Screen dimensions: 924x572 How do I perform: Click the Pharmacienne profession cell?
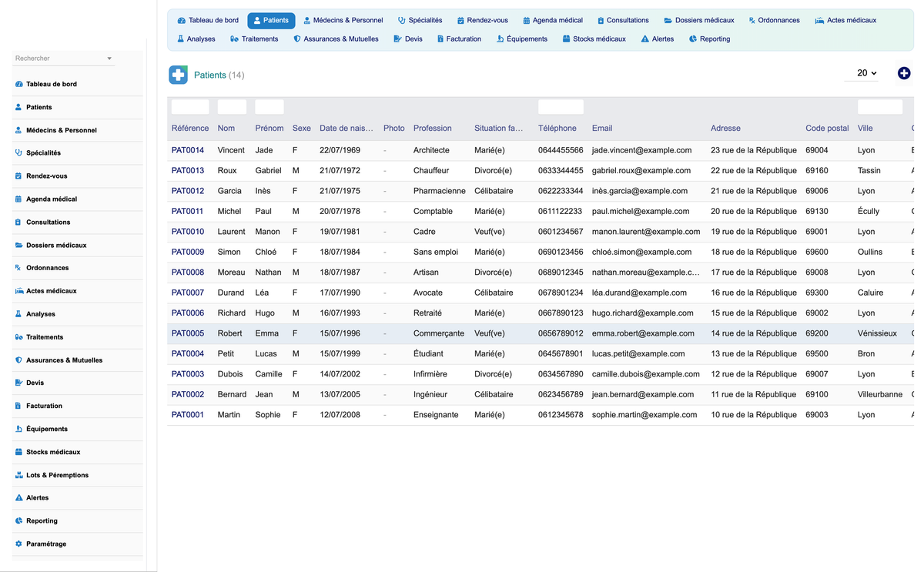pos(440,191)
